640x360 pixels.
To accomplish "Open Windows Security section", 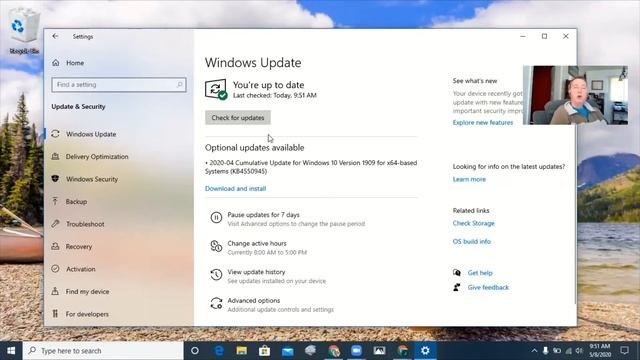I will [91, 179].
